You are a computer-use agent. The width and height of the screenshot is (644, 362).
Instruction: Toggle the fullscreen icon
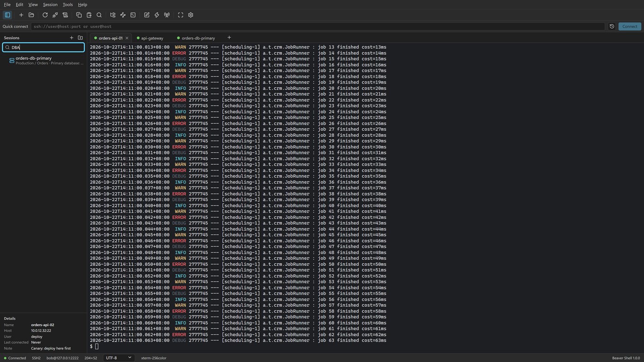(180, 15)
